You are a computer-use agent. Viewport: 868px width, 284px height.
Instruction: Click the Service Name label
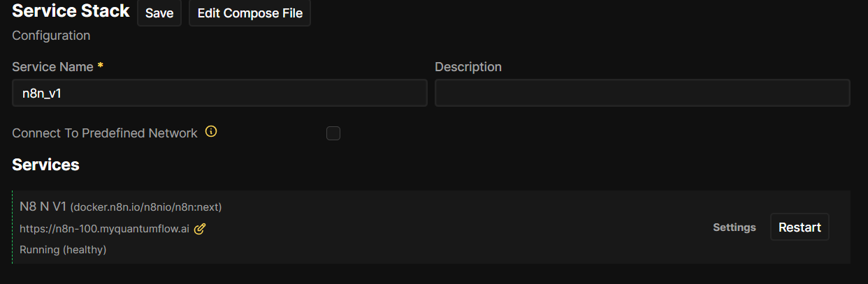pyautogui.click(x=52, y=67)
